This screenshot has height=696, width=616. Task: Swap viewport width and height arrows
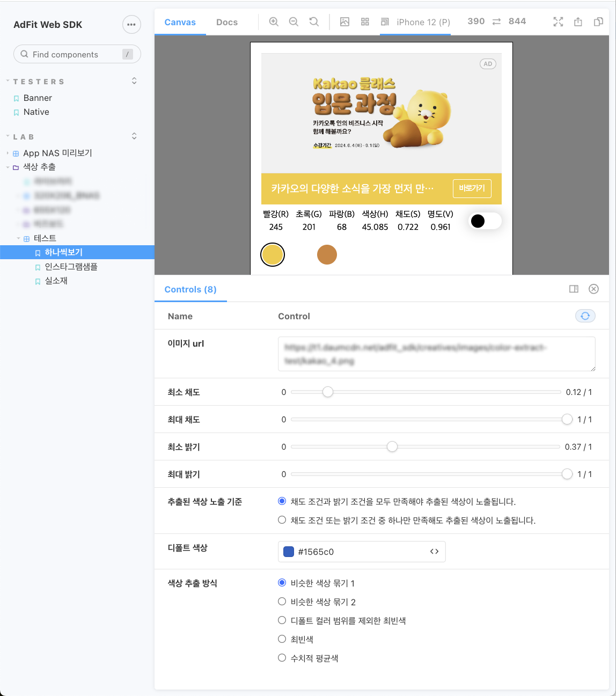pos(497,21)
